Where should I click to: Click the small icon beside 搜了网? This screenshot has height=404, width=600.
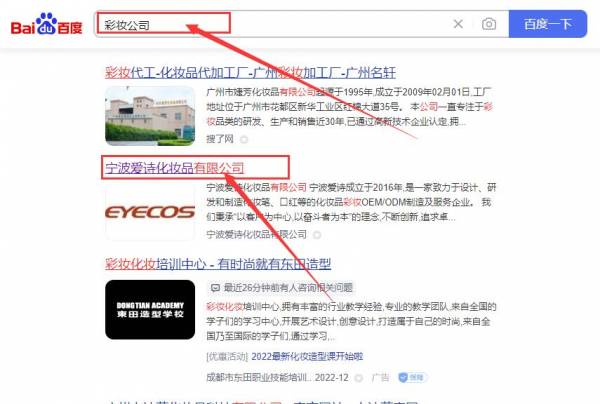pyautogui.click(x=244, y=140)
